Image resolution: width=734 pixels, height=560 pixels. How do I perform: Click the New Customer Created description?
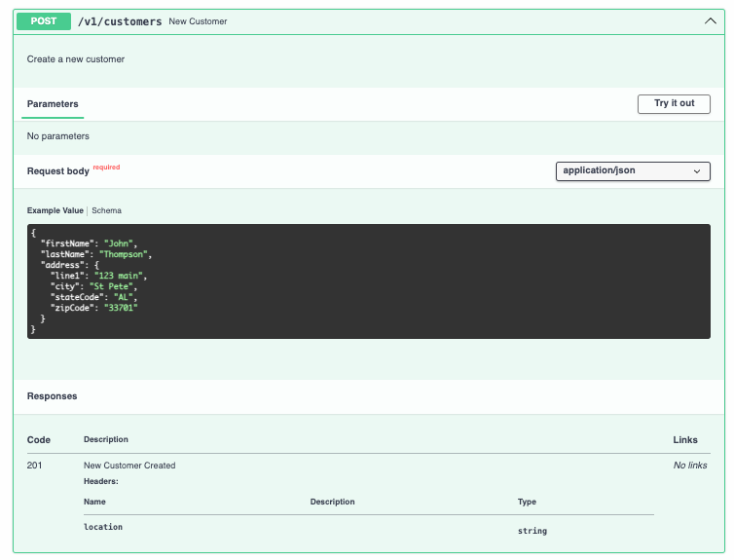pyautogui.click(x=129, y=466)
